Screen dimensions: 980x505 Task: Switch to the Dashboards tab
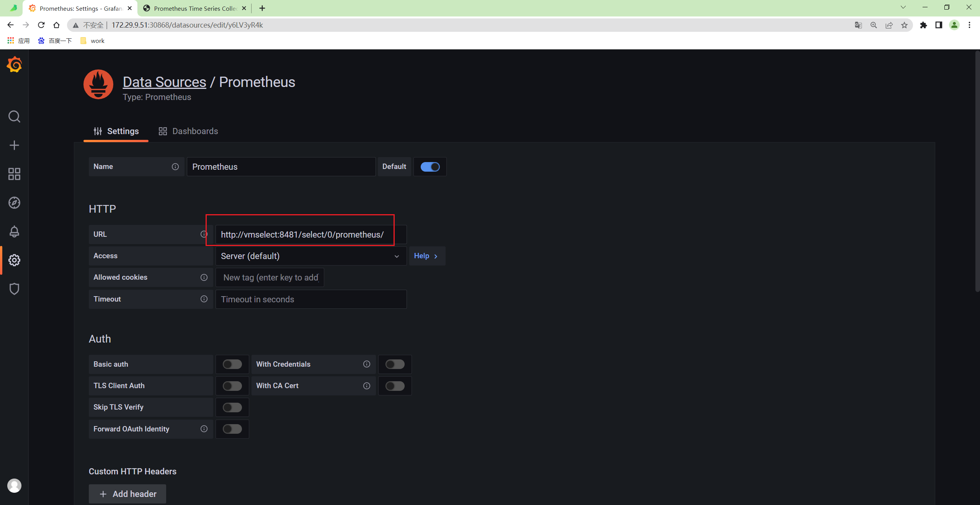[188, 131]
